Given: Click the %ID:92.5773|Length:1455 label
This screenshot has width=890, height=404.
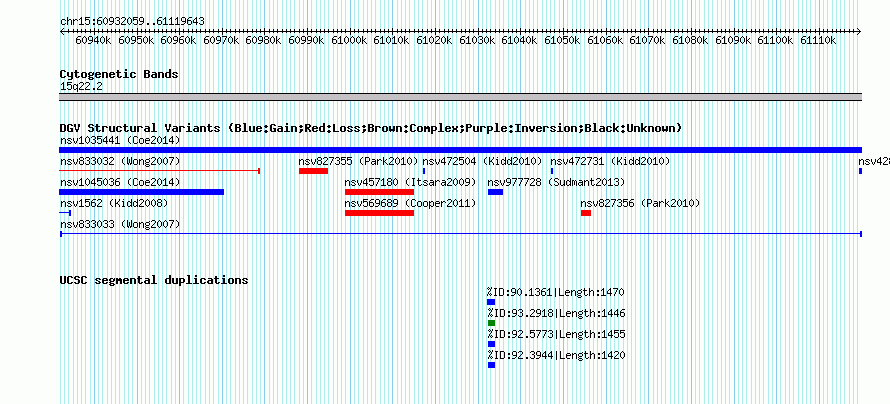Looking at the screenshot, I should click(556, 335).
